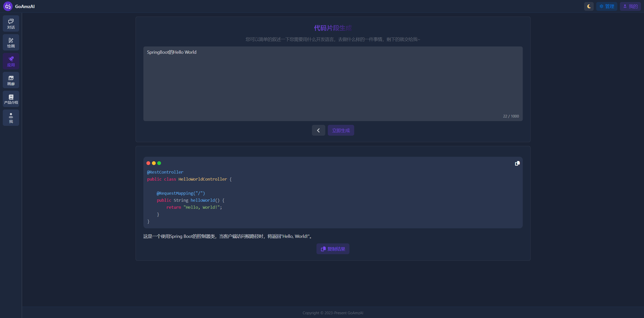Image resolution: width=644 pixels, height=318 pixels.
Task: Click the copyright footer text
Action: click(333, 313)
